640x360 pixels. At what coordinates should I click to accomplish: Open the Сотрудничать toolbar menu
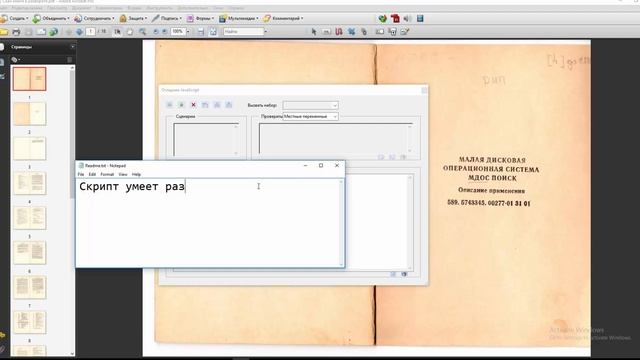pyautogui.click(x=94, y=18)
